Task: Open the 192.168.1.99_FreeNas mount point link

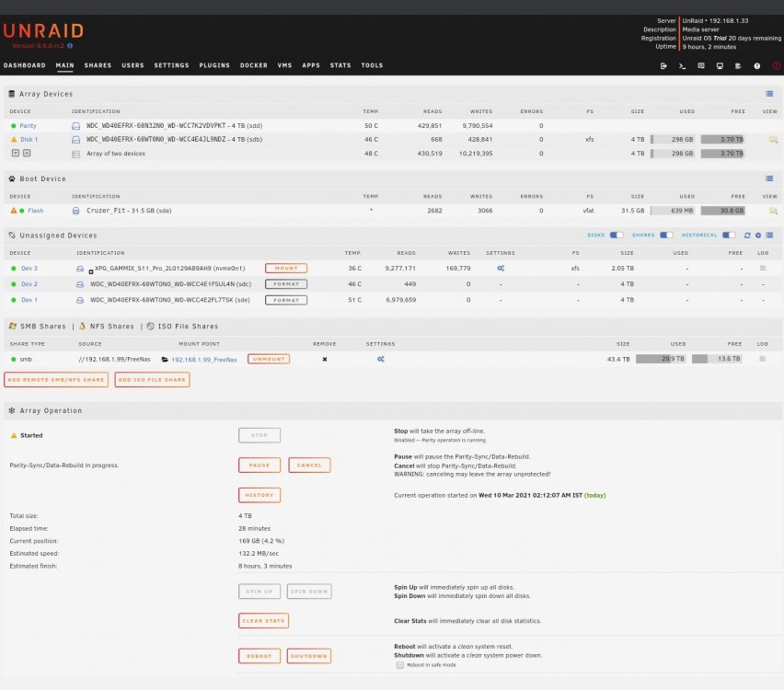Action: [x=204, y=360]
